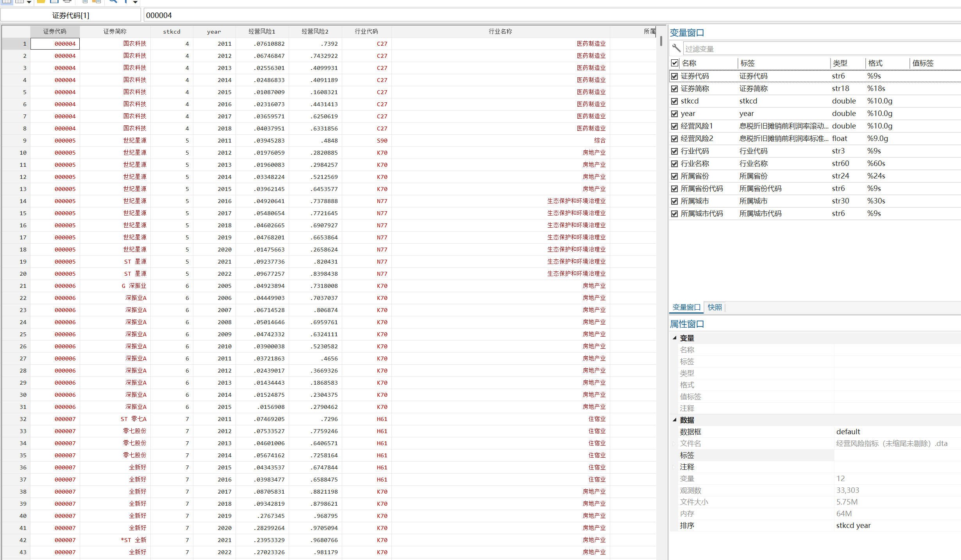Image resolution: width=961 pixels, height=560 pixels.
Task: Toggle the 经营风险1 variable checkbox
Action: coord(674,126)
